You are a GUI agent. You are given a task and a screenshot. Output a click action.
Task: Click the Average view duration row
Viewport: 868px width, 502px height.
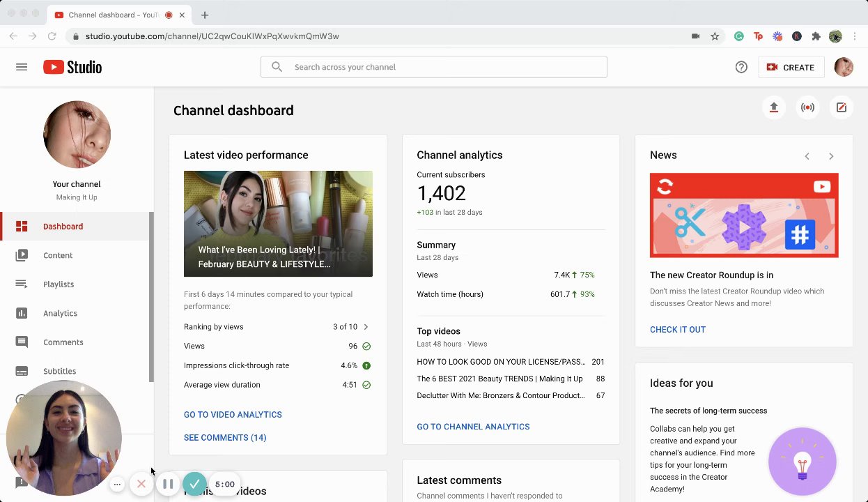(277, 385)
